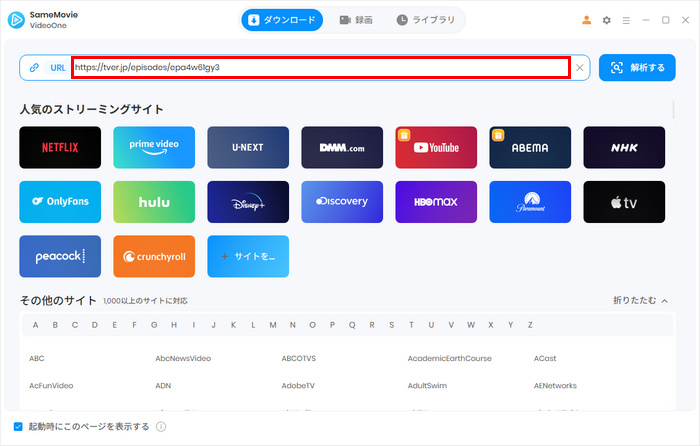
Task: Click the link icon beside URL label
Action: [34, 68]
